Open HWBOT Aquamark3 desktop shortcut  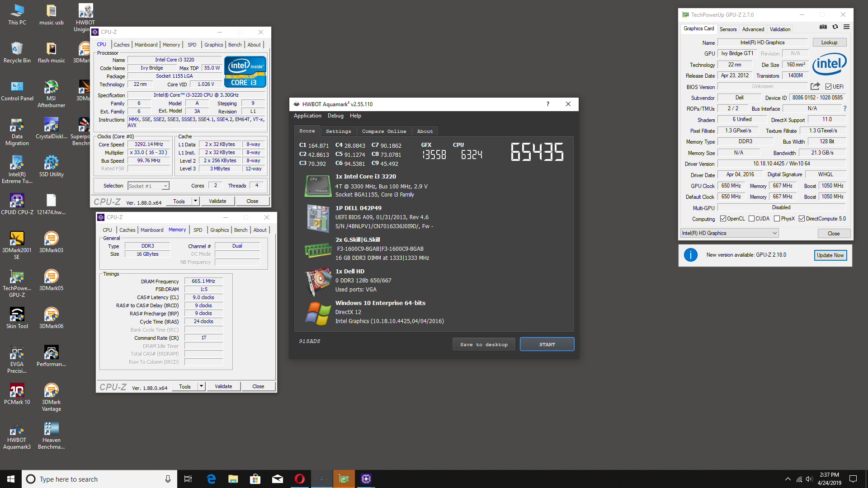click(17, 435)
